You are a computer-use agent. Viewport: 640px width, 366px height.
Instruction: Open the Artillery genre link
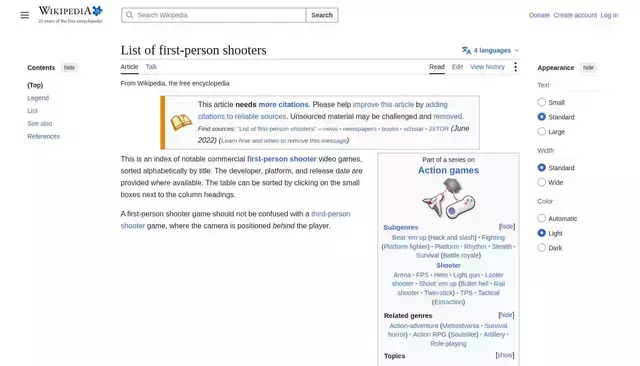coord(494,334)
